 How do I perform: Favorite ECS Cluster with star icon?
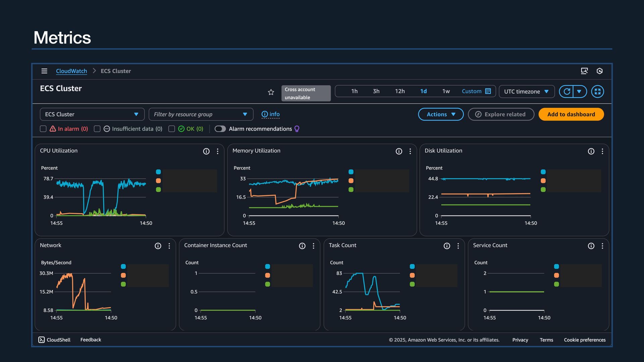[271, 92]
